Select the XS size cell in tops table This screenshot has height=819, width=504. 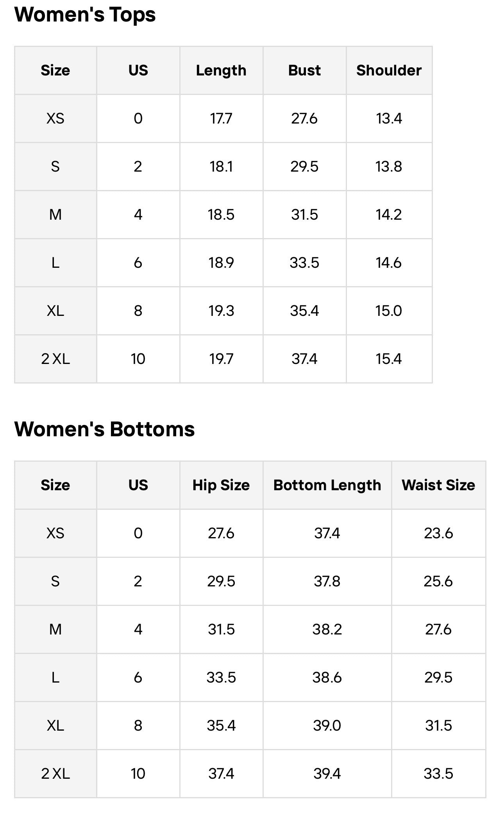click(55, 118)
